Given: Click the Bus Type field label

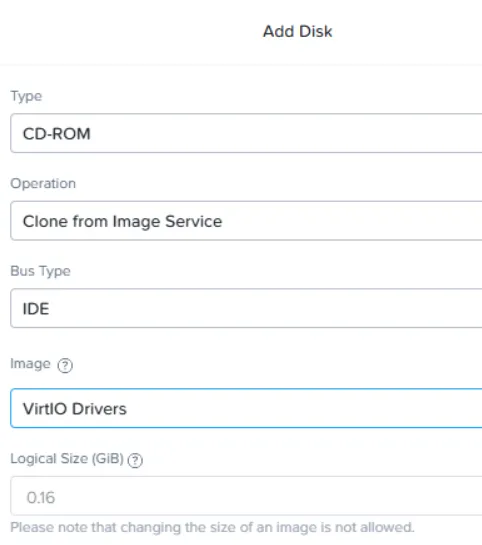Looking at the screenshot, I should point(40,271).
